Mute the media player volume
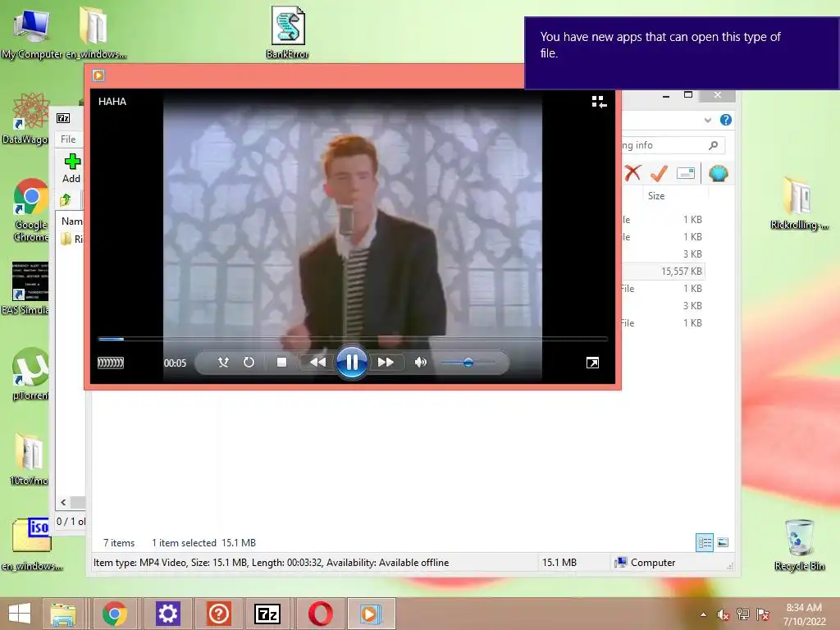This screenshot has height=630, width=840. point(421,363)
